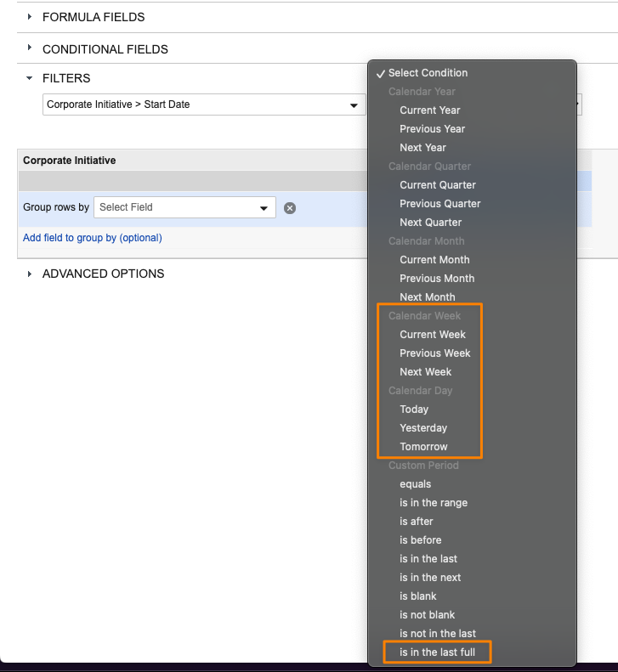Screen dimensions: 618x672
Task: Click Add field to group by link
Action: coord(93,238)
